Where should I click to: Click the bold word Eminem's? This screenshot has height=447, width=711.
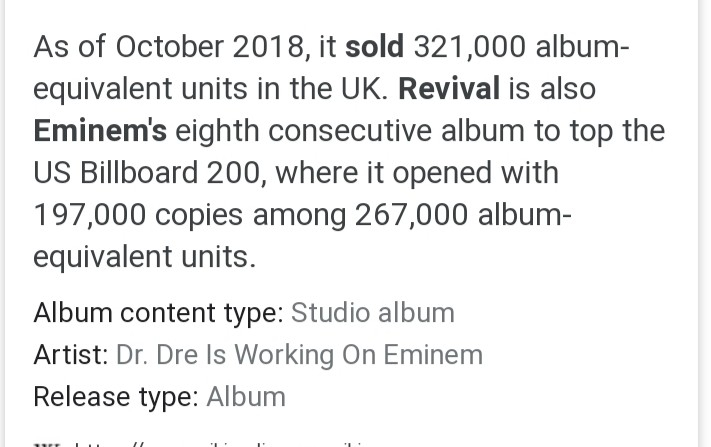(100, 131)
